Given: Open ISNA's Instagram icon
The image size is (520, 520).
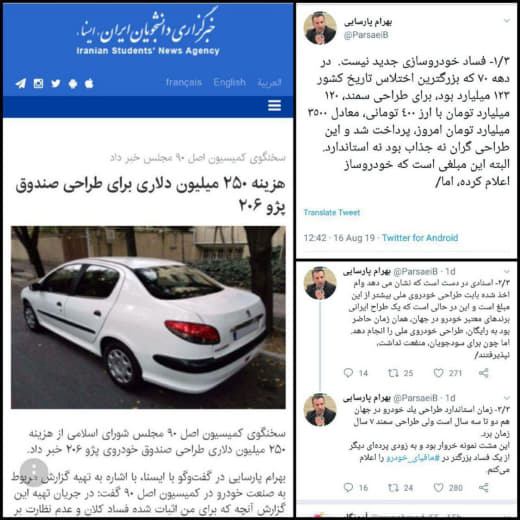Looking at the screenshot, I should point(38,83).
